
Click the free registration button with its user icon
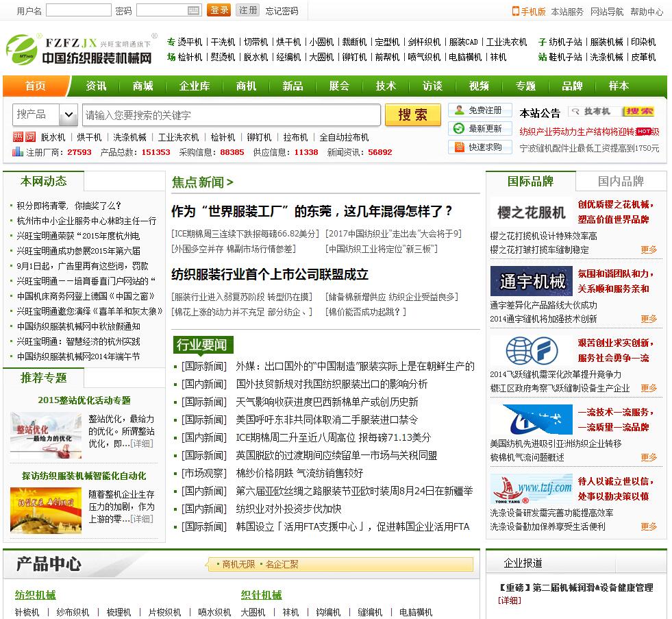point(480,110)
